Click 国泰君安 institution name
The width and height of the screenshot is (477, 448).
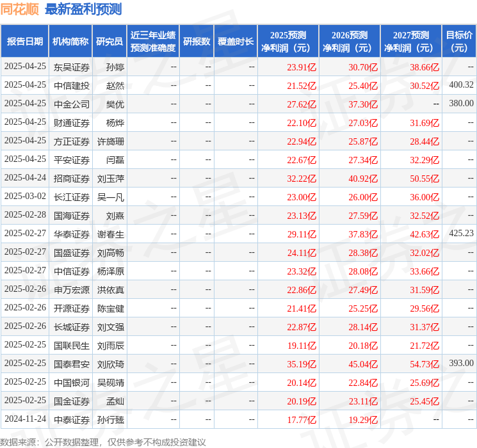(x=72, y=364)
